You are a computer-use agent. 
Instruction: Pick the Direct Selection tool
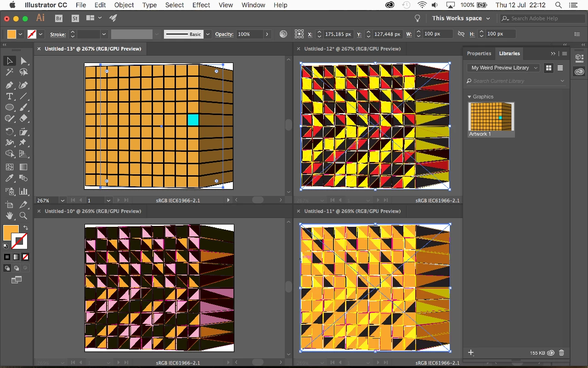(23, 61)
